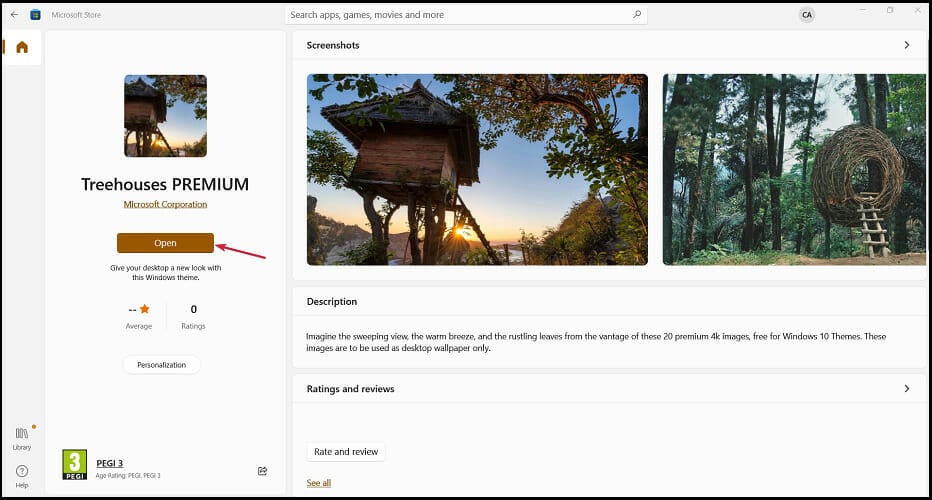View the sunset treehouse screenshot
The width and height of the screenshot is (932, 500).
pos(477,169)
